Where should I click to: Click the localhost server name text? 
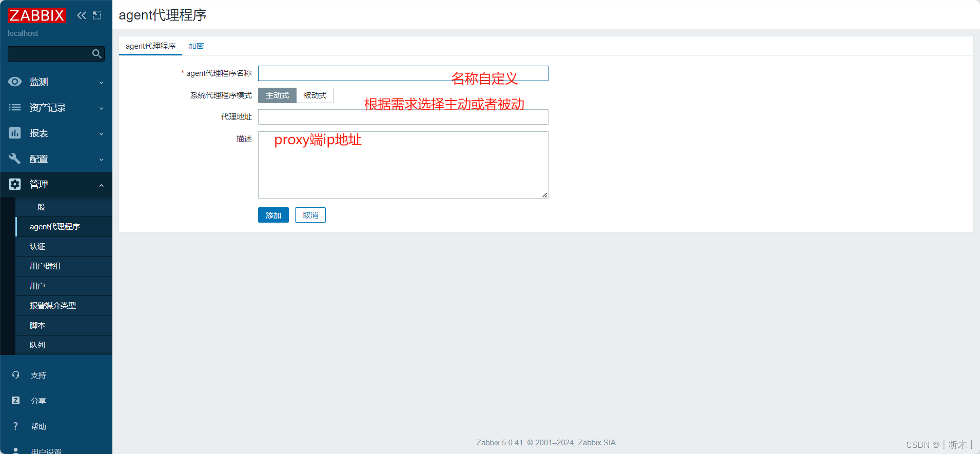click(23, 33)
